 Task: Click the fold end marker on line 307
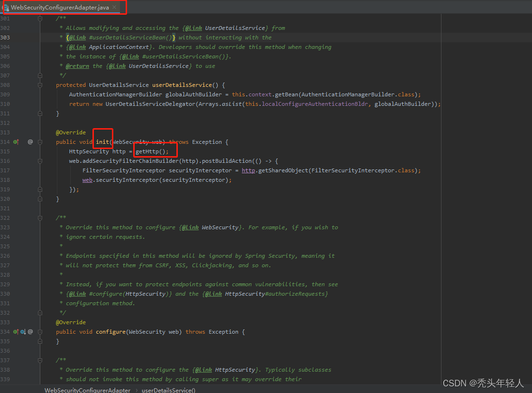[x=40, y=75]
